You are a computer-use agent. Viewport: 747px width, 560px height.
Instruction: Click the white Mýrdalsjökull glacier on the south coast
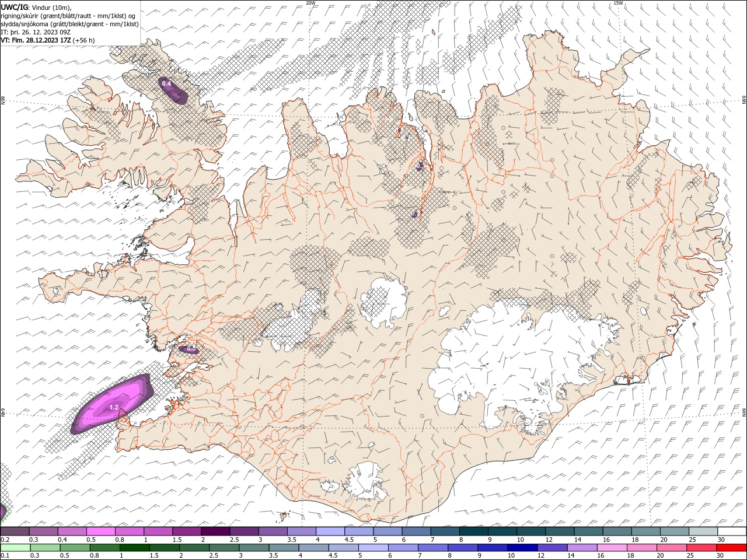point(366,481)
